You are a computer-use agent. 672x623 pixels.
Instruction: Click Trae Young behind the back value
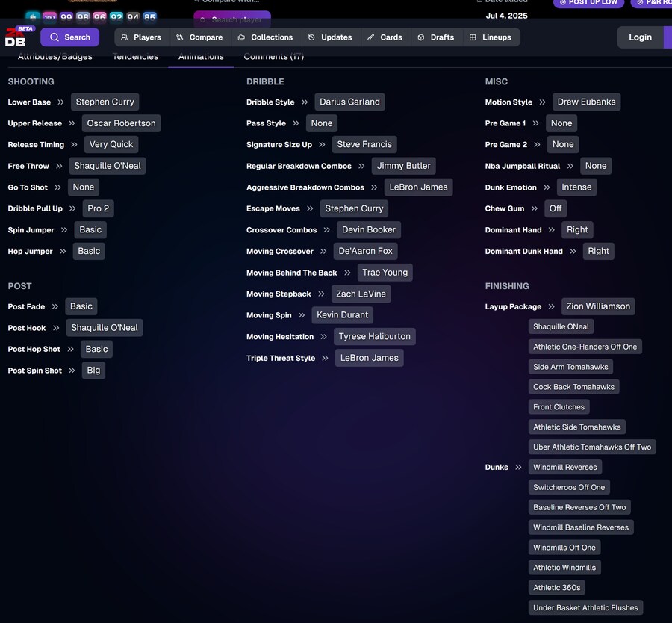pos(385,273)
